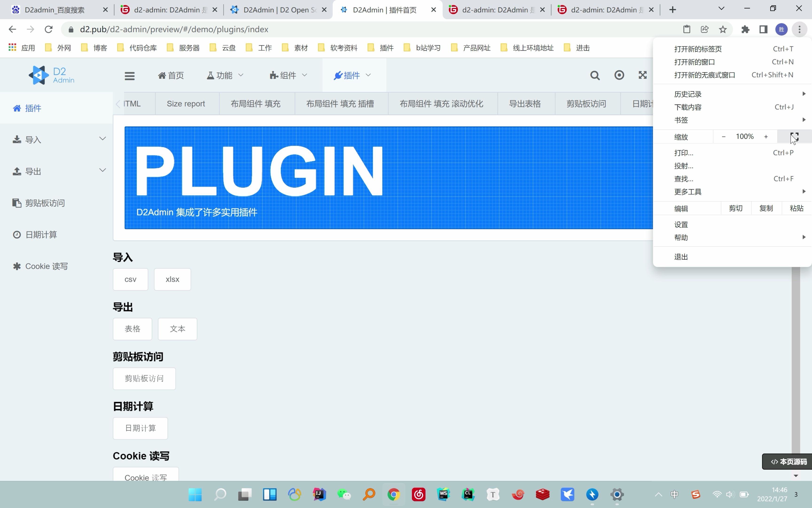Switch to Size report page tab
The width and height of the screenshot is (812, 508).
point(186,104)
